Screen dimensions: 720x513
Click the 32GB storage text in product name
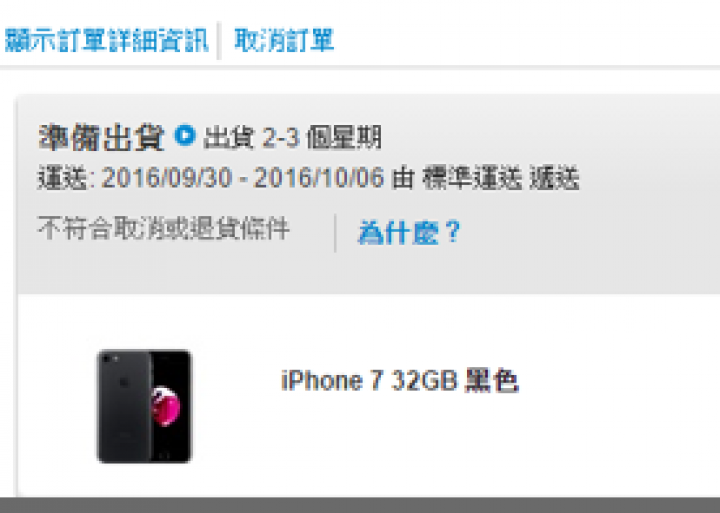(424, 381)
